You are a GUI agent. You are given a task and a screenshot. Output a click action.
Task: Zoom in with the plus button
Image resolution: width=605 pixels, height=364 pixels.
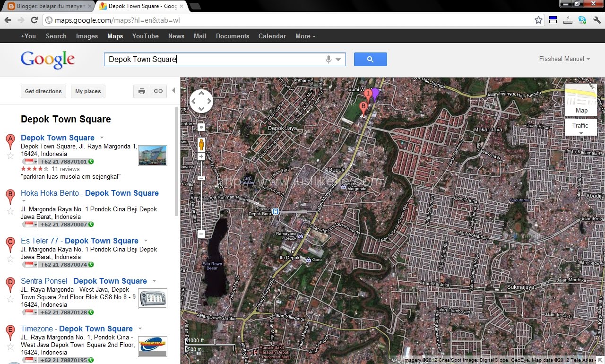[201, 156]
